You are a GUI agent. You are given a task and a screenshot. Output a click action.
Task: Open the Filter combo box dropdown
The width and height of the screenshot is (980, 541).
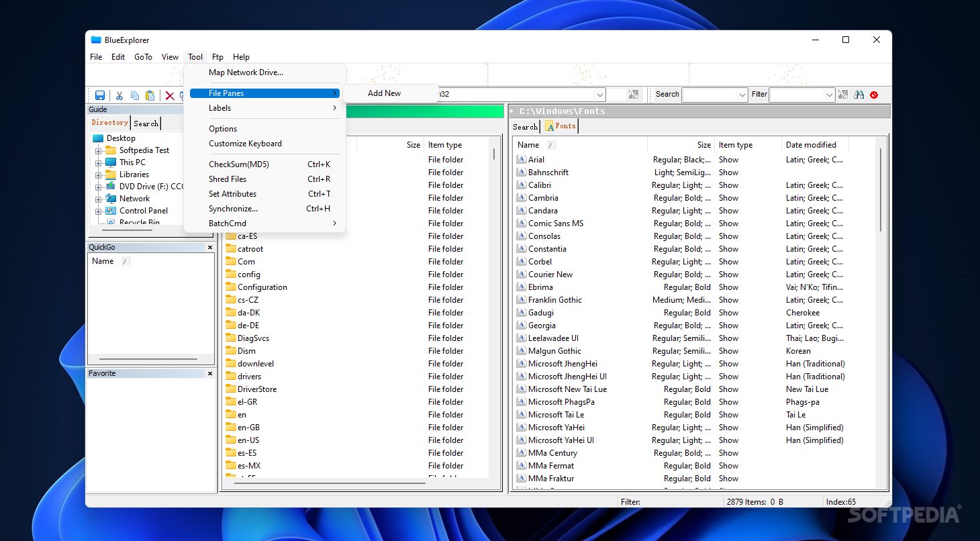point(829,95)
